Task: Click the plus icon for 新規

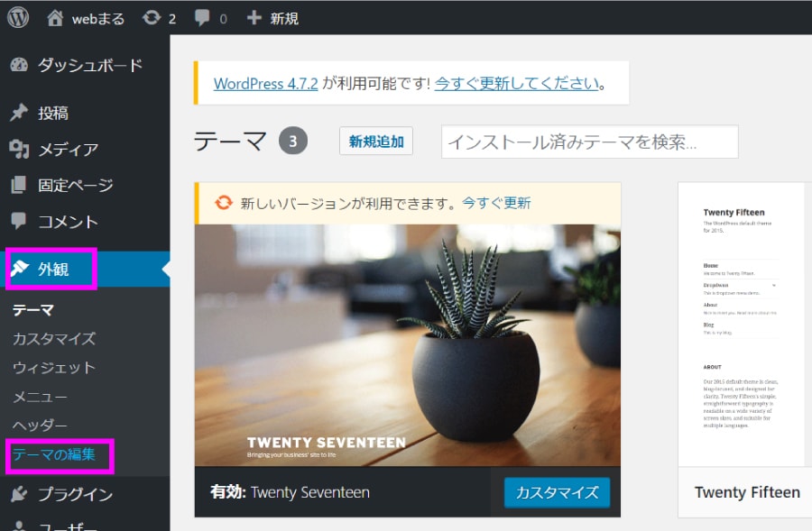Action: coord(254,18)
